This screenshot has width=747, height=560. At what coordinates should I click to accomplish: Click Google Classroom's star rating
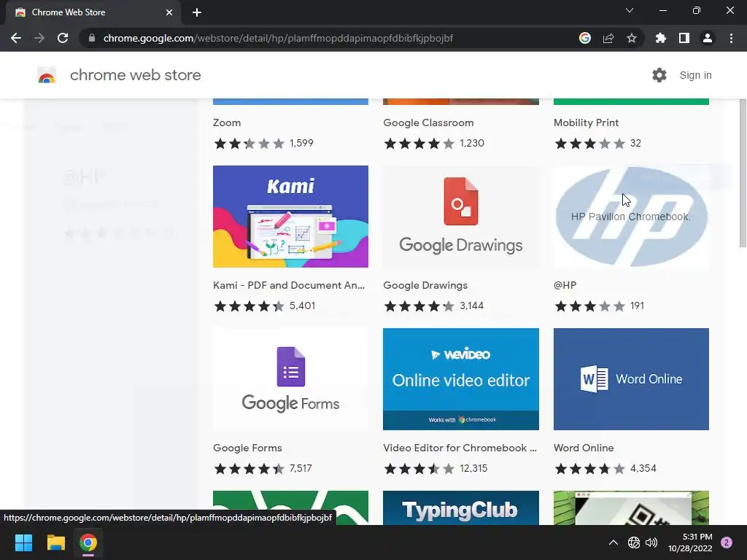419,144
